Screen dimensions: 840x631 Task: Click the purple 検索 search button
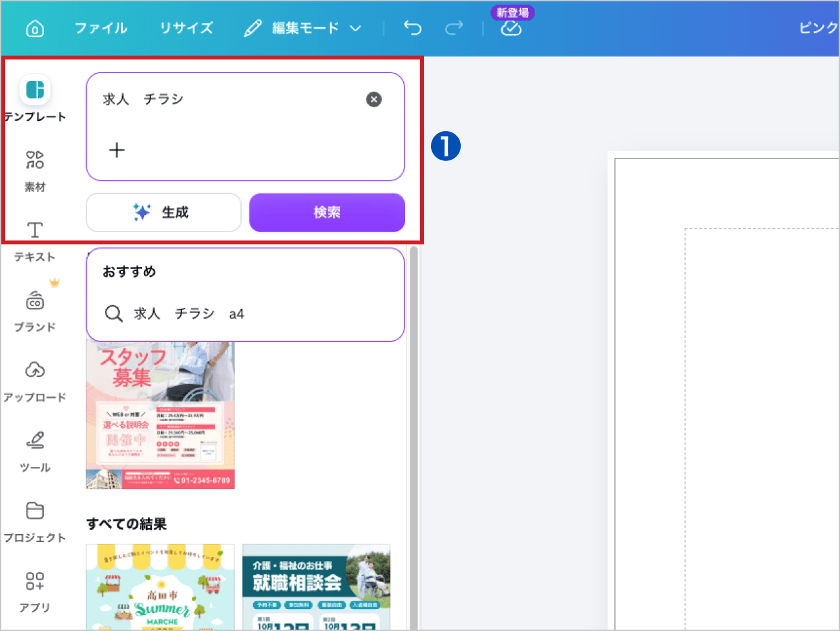[327, 212]
